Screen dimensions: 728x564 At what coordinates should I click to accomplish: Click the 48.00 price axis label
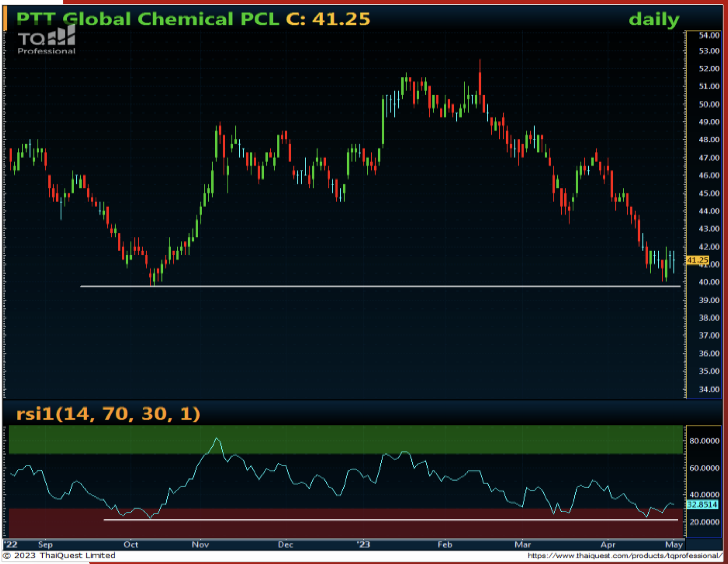(709, 140)
